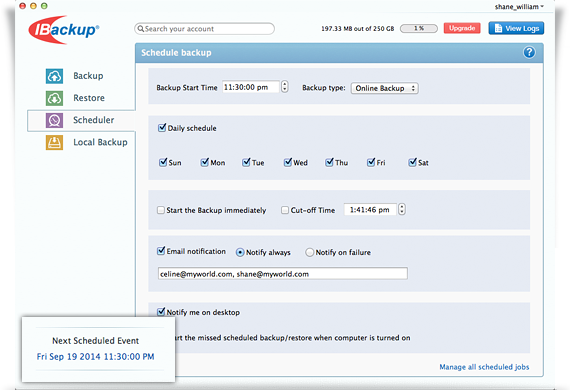
Task: Click the Cut-off Time value field
Action: (370, 209)
